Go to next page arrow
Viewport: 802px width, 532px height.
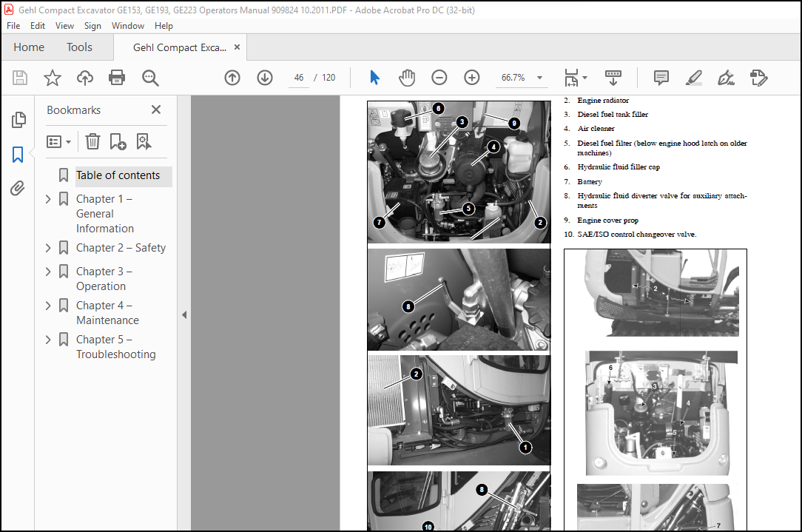[264, 77]
